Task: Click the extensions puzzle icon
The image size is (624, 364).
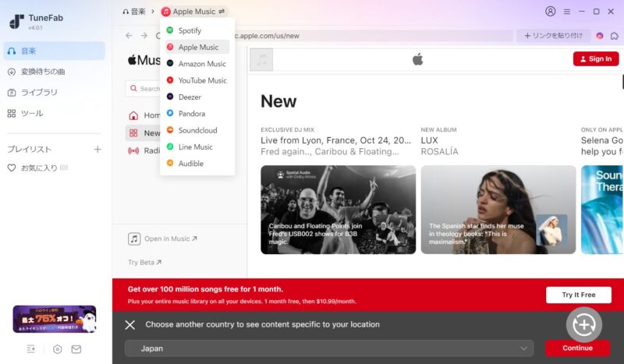Action: [x=615, y=35]
